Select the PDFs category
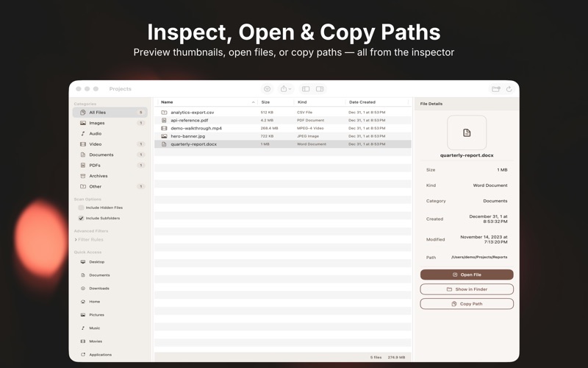588x368 pixels. 110,165
